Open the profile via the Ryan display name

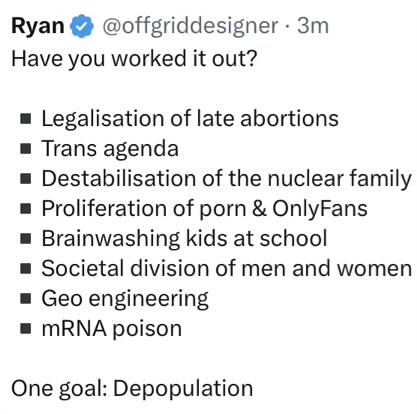(38, 27)
